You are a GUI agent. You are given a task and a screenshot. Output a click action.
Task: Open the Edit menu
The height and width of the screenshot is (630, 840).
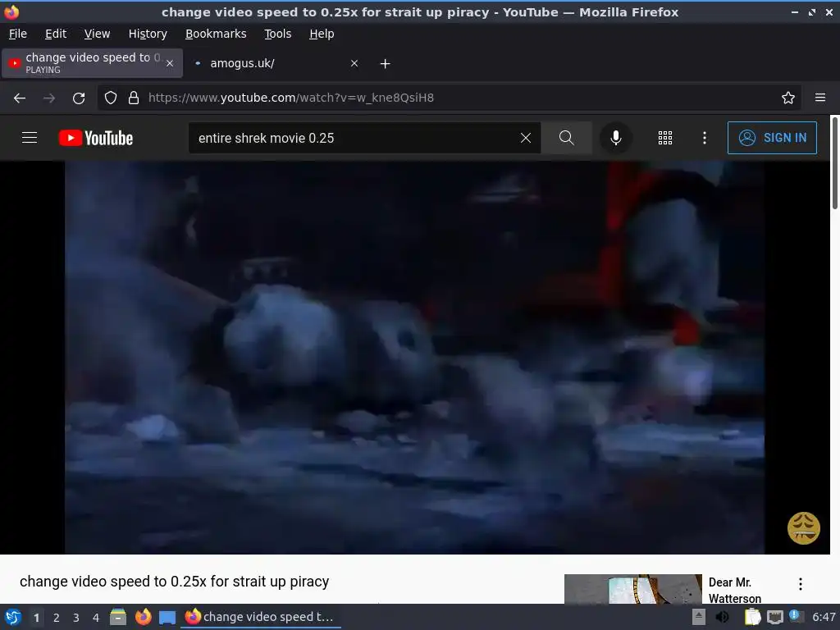(x=56, y=34)
